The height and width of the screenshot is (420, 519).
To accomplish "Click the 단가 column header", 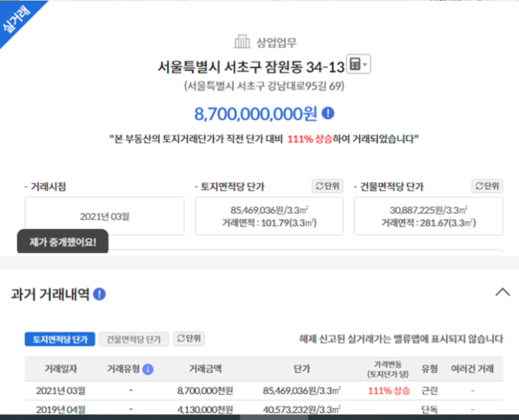I will click(x=302, y=369).
